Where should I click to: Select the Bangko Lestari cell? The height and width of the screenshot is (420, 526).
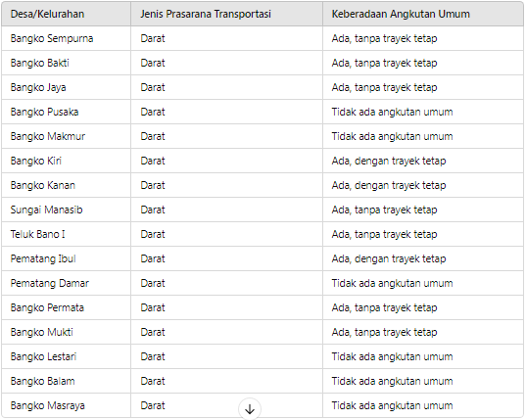click(66, 356)
